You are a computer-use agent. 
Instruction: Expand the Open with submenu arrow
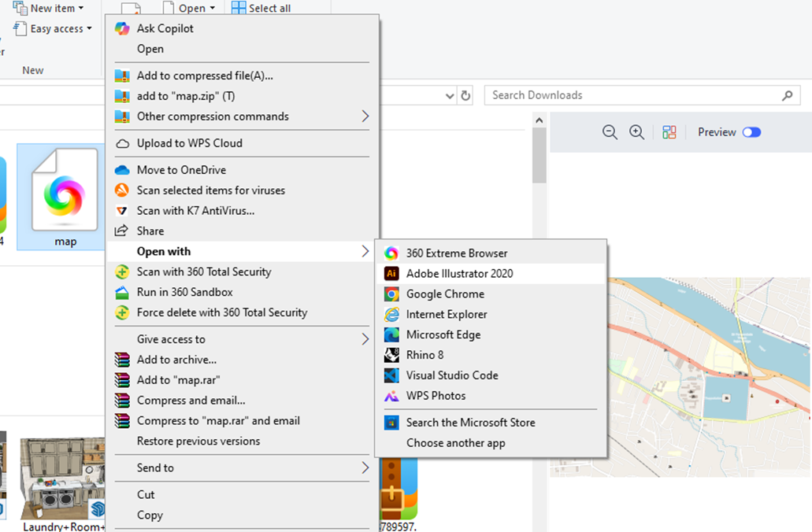tap(365, 252)
